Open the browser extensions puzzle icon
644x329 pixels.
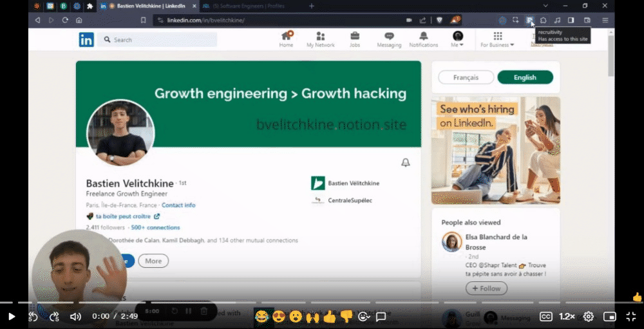pos(544,20)
